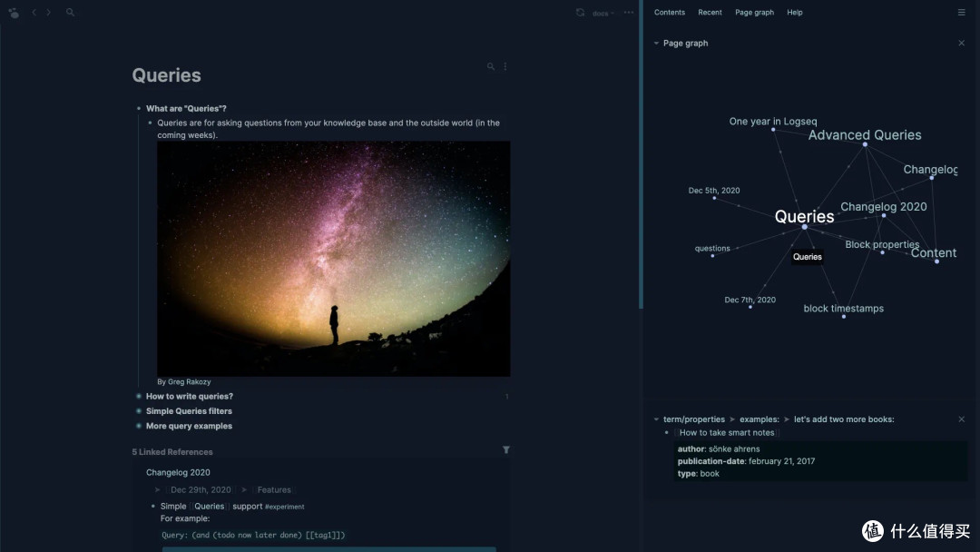Image resolution: width=980 pixels, height=552 pixels.
Task: Select the Dec 7th, 2020 graph node
Action: (750, 307)
